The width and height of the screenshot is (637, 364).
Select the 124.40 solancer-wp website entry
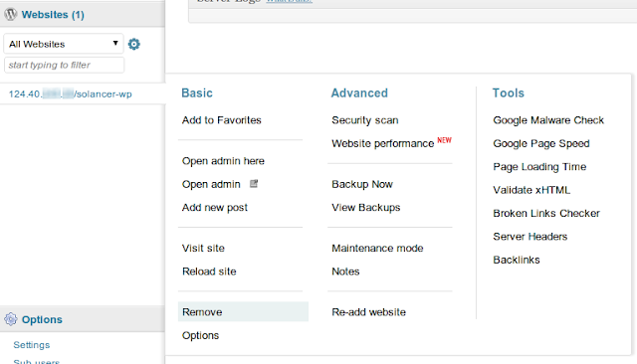(71, 94)
